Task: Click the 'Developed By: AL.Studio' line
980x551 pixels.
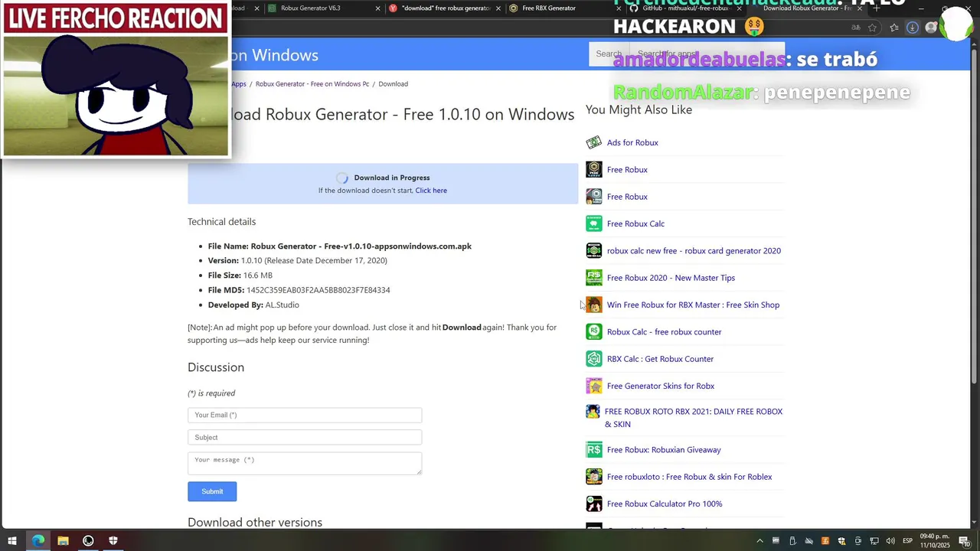Action: (253, 305)
